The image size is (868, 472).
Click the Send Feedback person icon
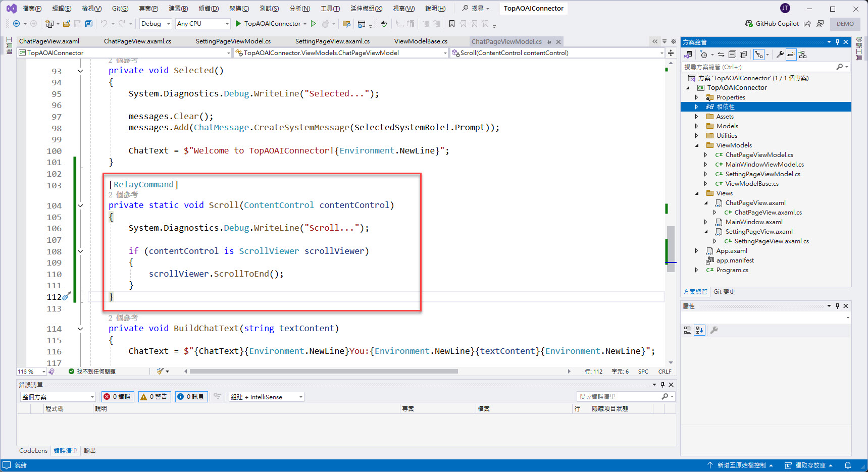(x=820, y=24)
